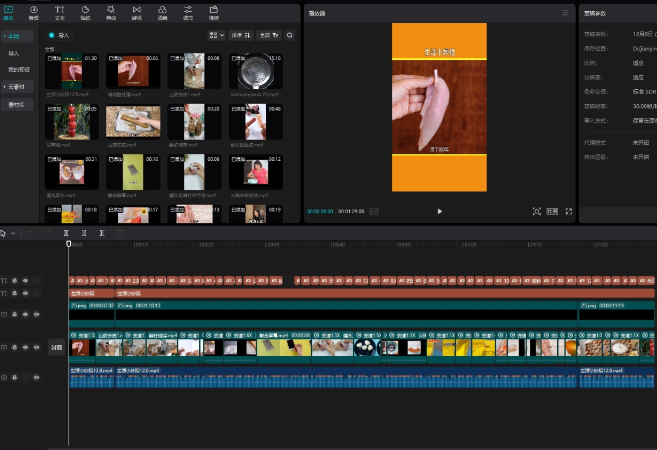Open the Adjustment tab with sliders icon
This screenshot has height=450, width=657.
pyautogui.click(x=188, y=12)
